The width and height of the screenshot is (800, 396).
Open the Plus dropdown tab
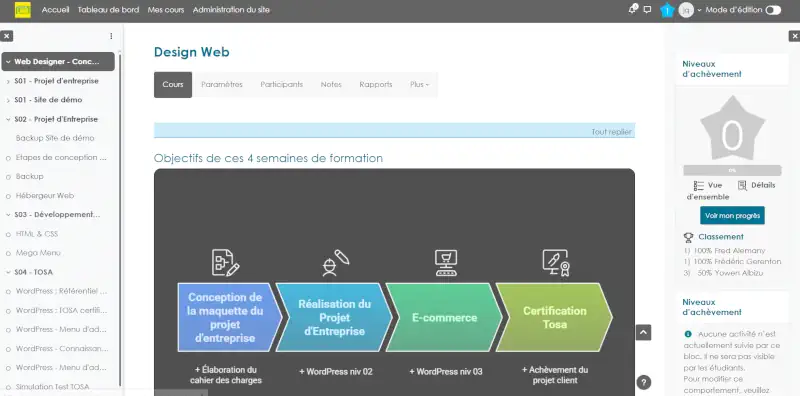419,85
